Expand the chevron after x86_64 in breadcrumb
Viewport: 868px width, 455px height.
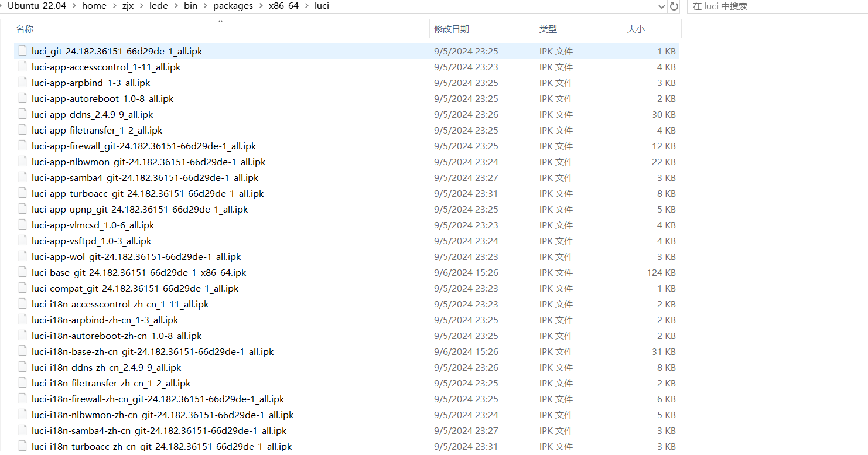point(306,6)
